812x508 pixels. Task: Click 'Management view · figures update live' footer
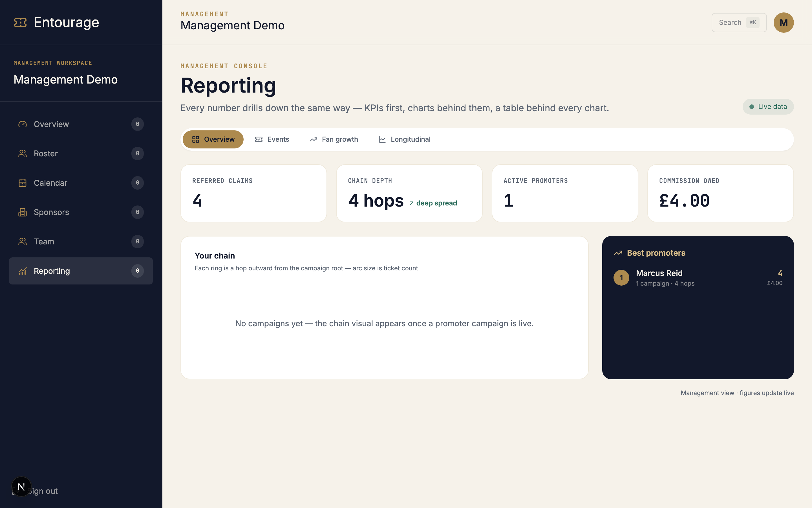click(x=737, y=393)
